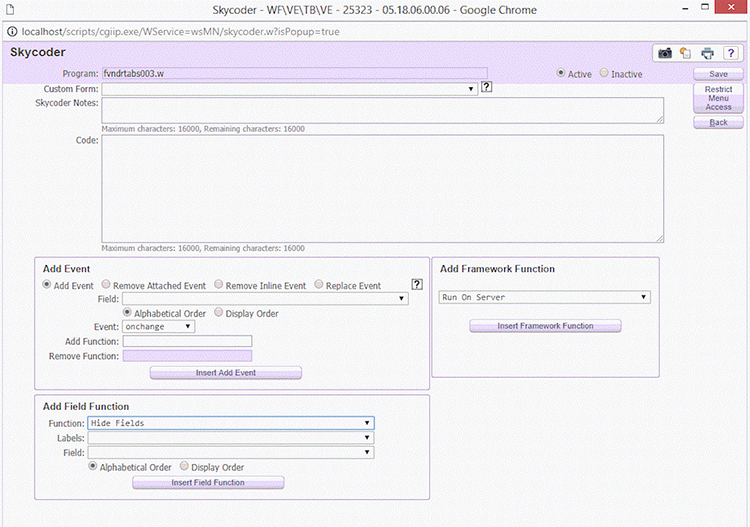This screenshot has height=527, width=750.
Task: Open the Function dropdown showing Hide Fields
Action: pyautogui.click(x=231, y=423)
